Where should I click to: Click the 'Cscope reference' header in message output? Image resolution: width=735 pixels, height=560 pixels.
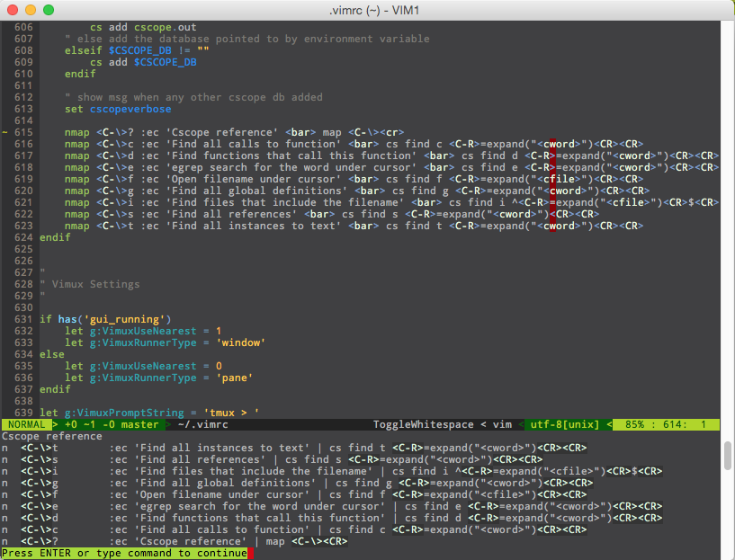click(51, 436)
